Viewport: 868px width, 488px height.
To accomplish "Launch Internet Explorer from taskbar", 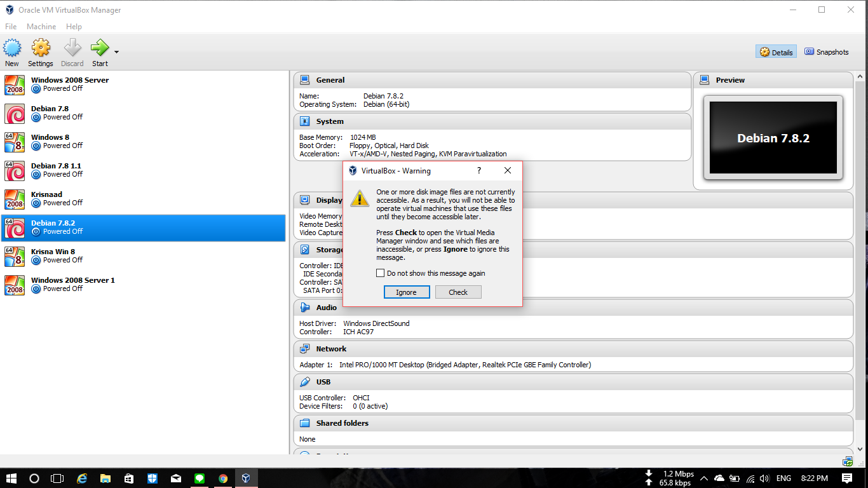I will point(82,478).
